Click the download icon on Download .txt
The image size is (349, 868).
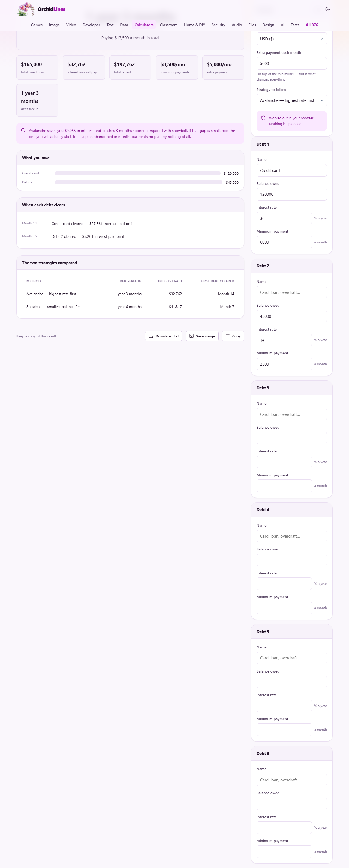click(151, 336)
